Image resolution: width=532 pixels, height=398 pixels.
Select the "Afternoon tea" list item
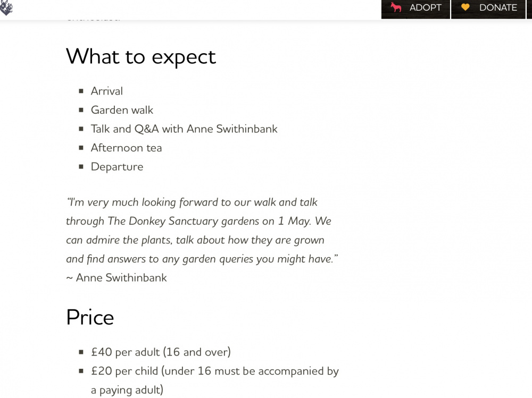pos(126,148)
